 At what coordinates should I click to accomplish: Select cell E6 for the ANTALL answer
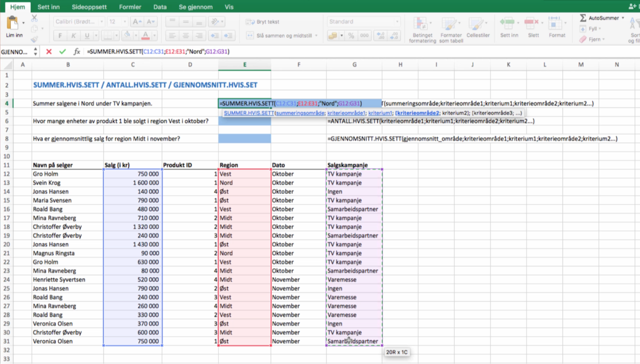(x=244, y=121)
